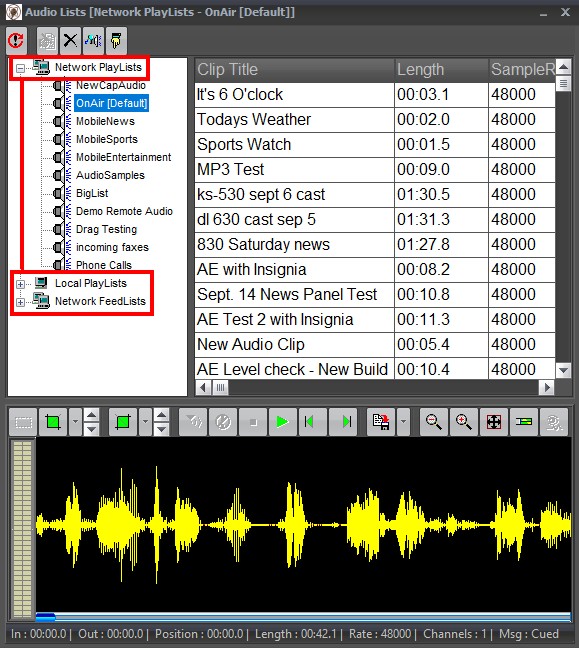This screenshot has width=579, height=648.
Task: Select the MobileNews playlist
Action: (x=105, y=121)
